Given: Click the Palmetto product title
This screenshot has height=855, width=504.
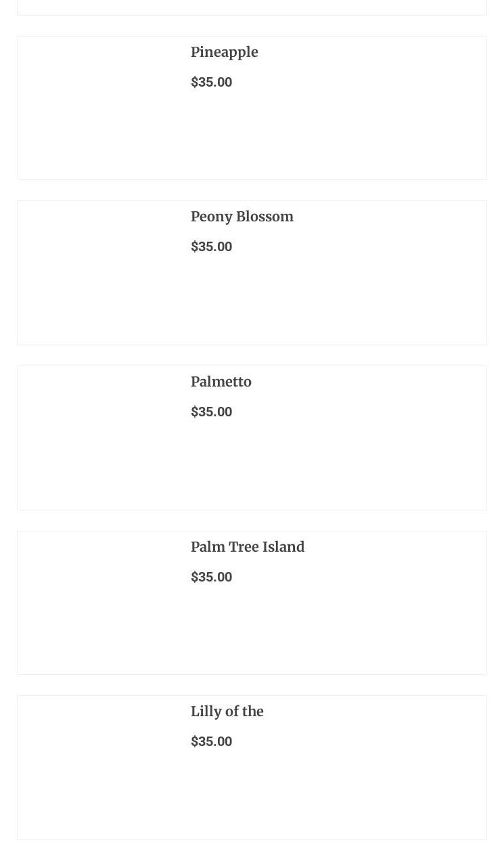Looking at the screenshot, I should [221, 382].
